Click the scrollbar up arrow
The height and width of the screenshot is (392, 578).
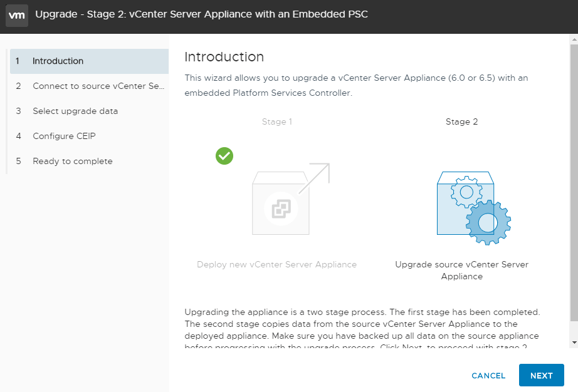574,39
